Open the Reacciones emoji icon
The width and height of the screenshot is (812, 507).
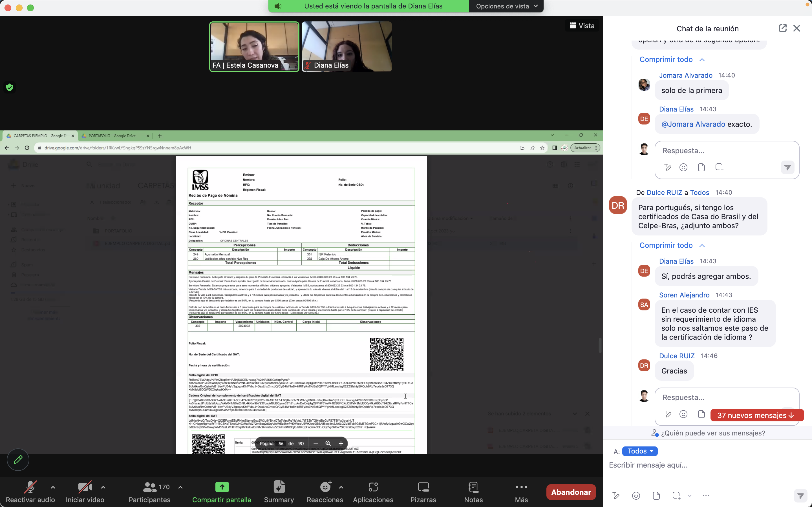[x=325, y=487]
